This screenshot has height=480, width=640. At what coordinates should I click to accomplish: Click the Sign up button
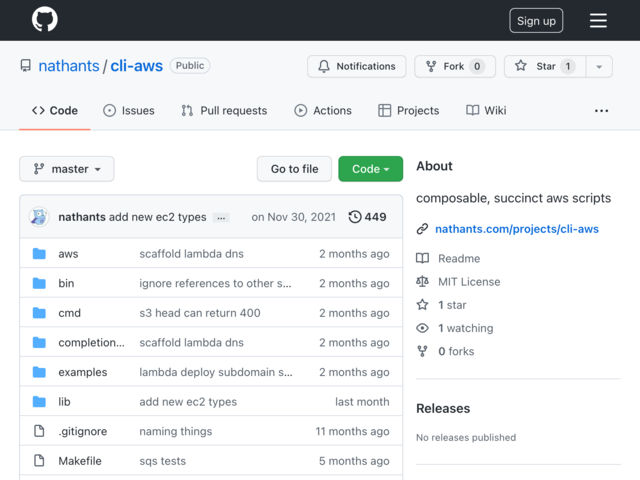[x=536, y=20]
